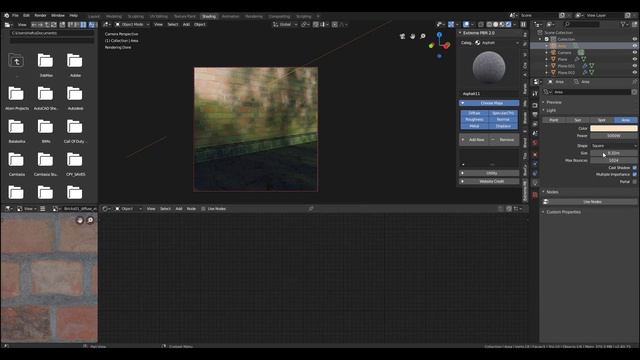Toggle the Diffuse map button
The height and width of the screenshot is (360, 640).
pos(474,113)
